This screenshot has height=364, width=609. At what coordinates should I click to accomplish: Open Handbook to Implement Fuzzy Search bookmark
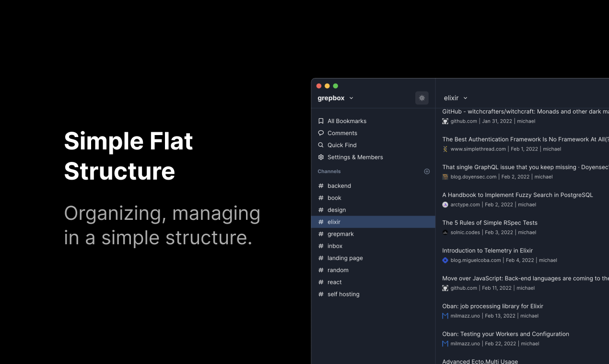[517, 195]
